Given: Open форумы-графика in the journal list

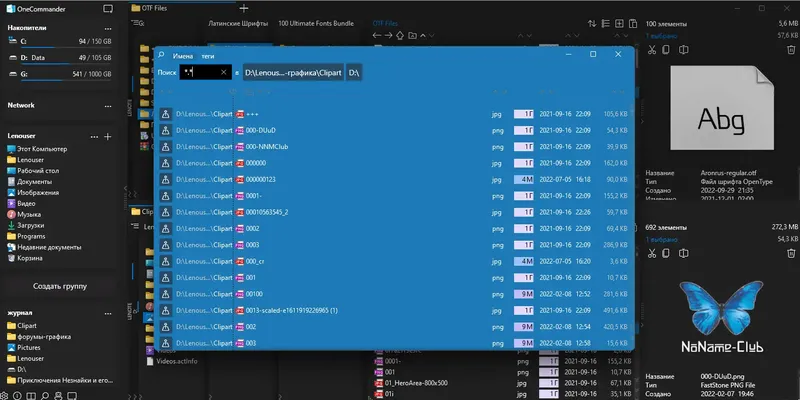Looking at the screenshot, I should (x=39, y=337).
